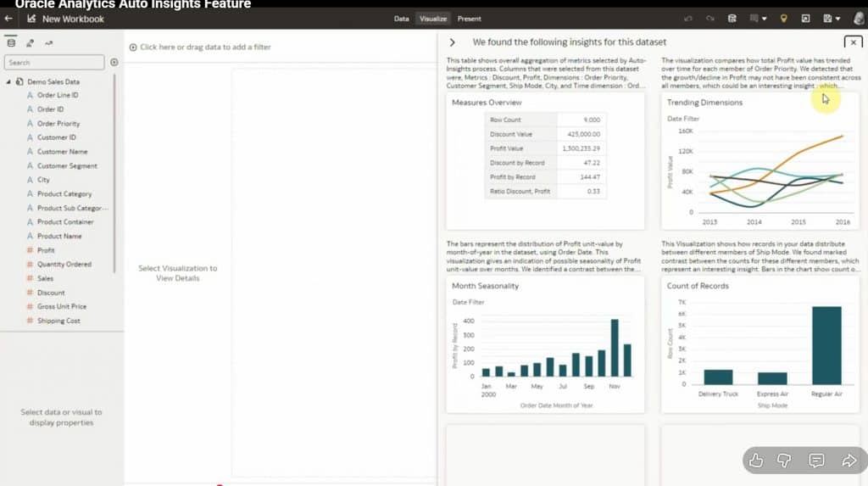Click the Refresh Data icon
Image resolution: width=868 pixels, height=486 pixels.
[732, 19]
